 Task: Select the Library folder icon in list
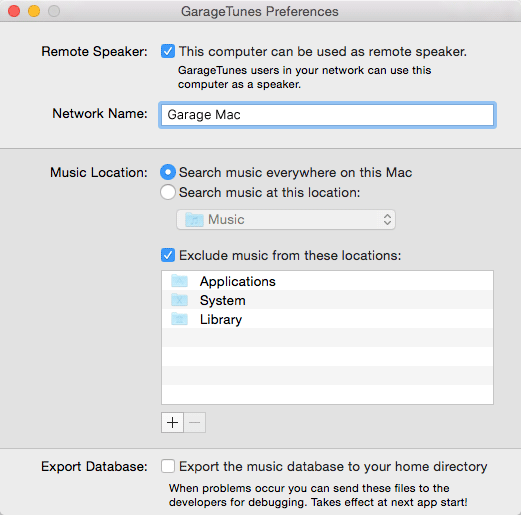click(179, 319)
